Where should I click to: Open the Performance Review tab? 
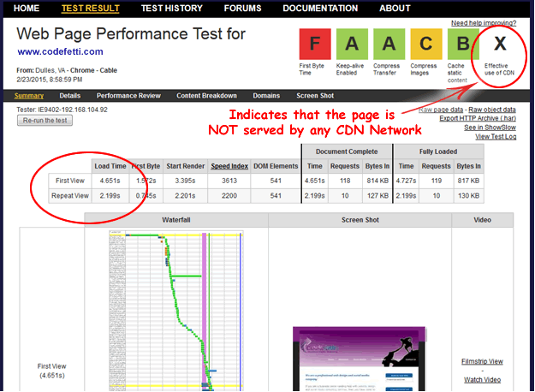pos(128,96)
